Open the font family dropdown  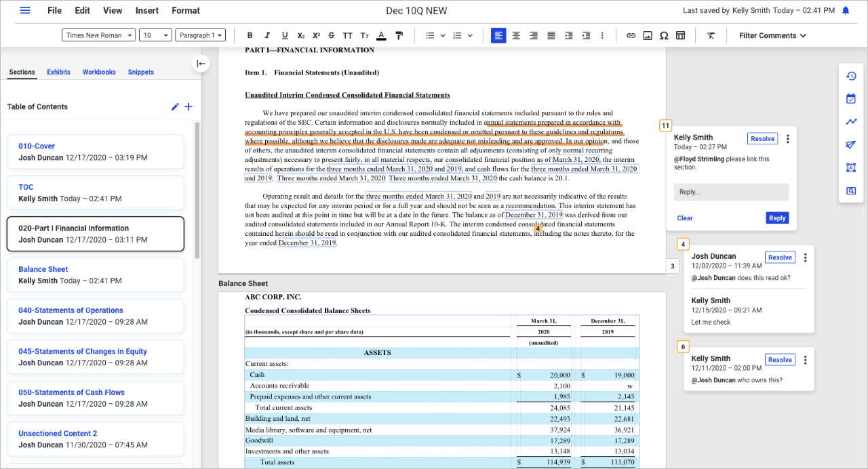99,35
